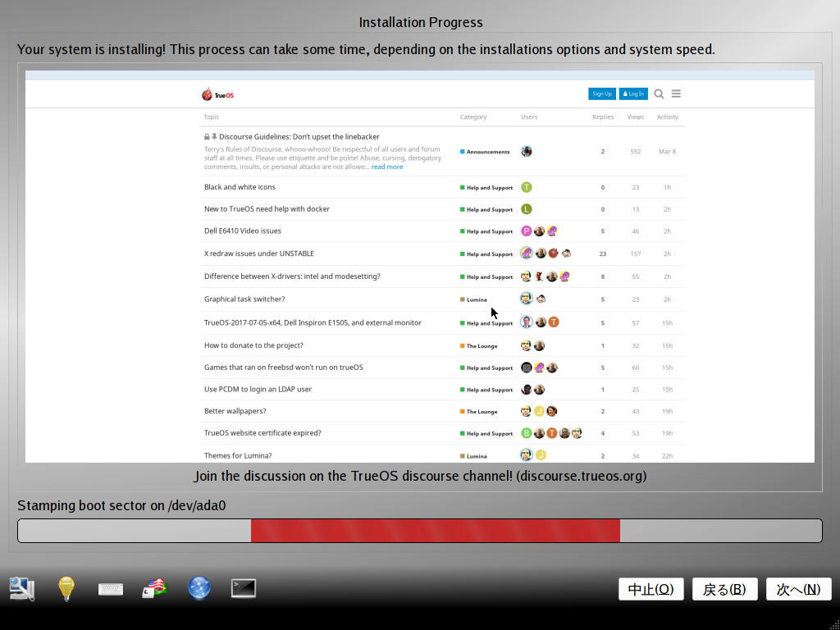Click the Activity column header
Screen dimensions: 840x630
point(668,116)
